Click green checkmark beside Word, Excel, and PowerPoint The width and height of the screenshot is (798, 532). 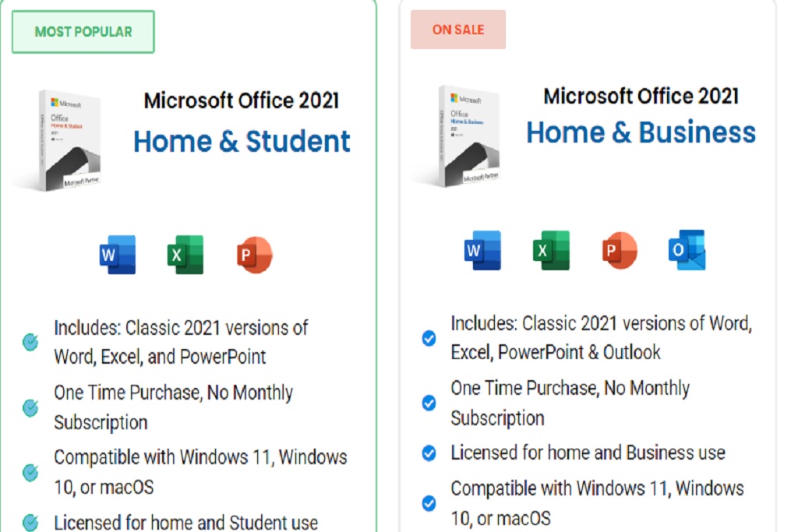tap(30, 342)
